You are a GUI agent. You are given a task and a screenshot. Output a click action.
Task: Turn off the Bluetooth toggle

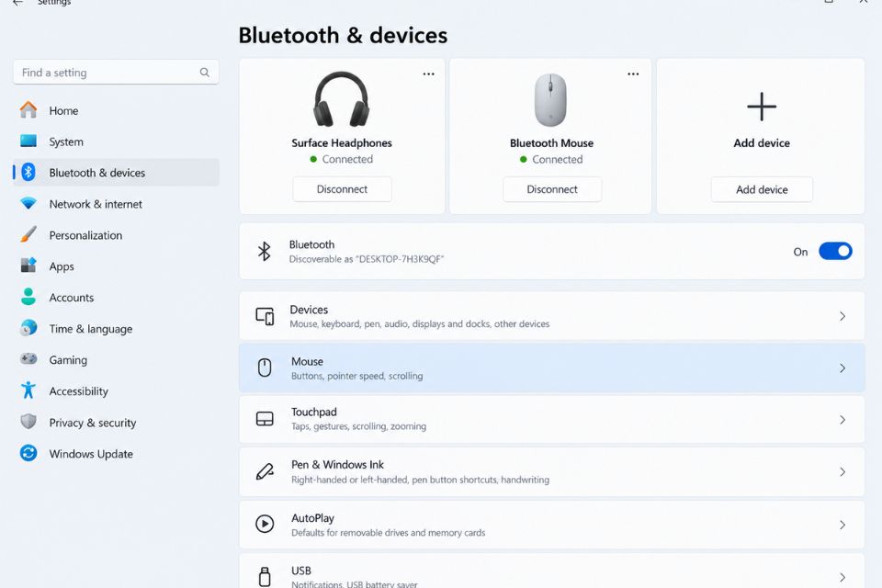(x=835, y=251)
